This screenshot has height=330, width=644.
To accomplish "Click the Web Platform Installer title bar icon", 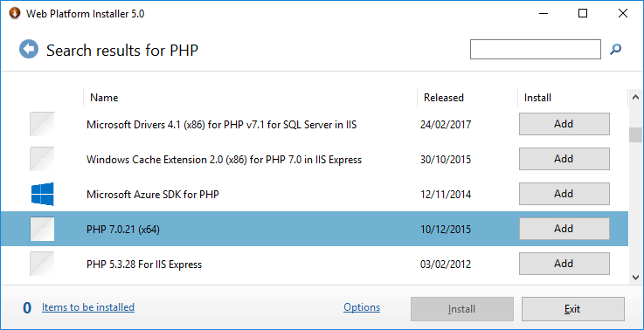I will pyautogui.click(x=15, y=14).
